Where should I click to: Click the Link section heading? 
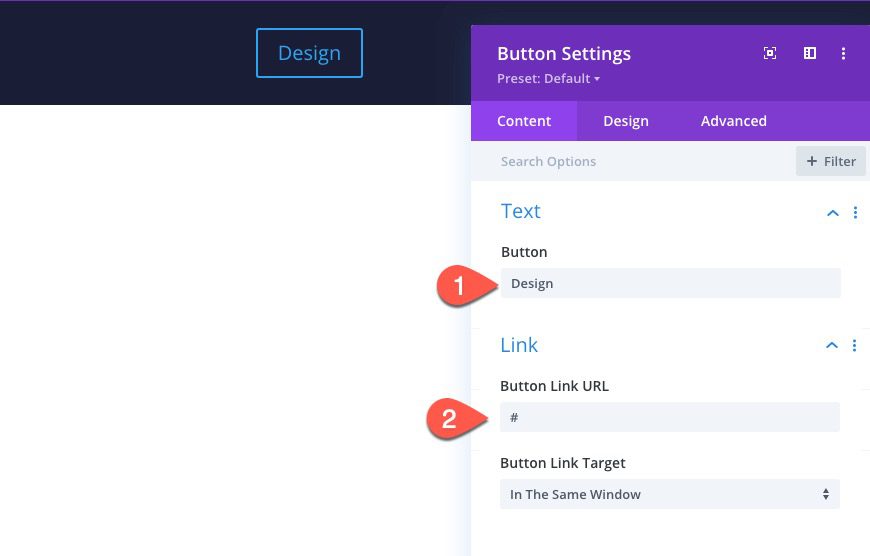click(519, 345)
